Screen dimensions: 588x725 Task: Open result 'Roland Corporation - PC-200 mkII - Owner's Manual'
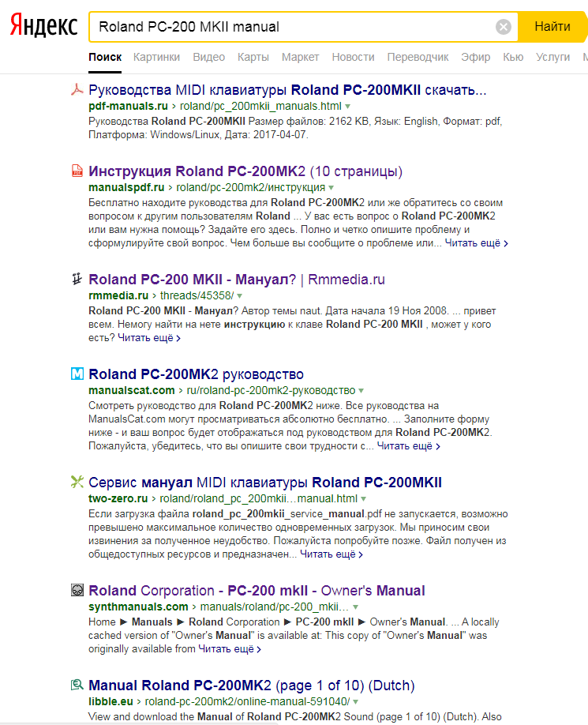tap(257, 591)
